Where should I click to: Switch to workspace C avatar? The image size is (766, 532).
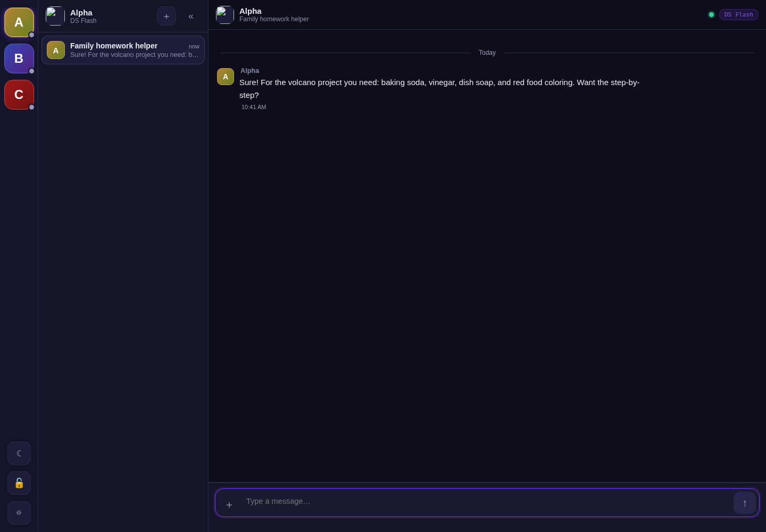(x=19, y=95)
